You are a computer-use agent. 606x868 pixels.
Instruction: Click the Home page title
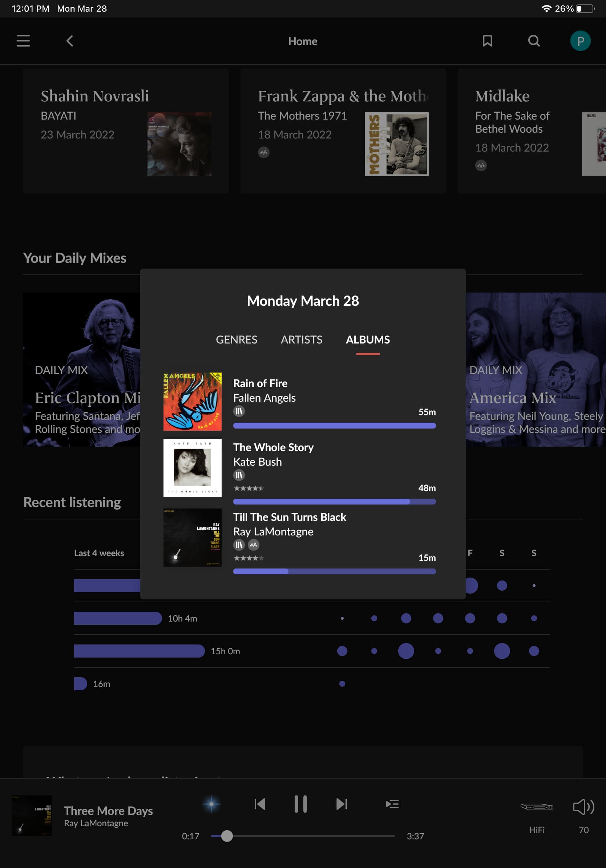coord(303,41)
